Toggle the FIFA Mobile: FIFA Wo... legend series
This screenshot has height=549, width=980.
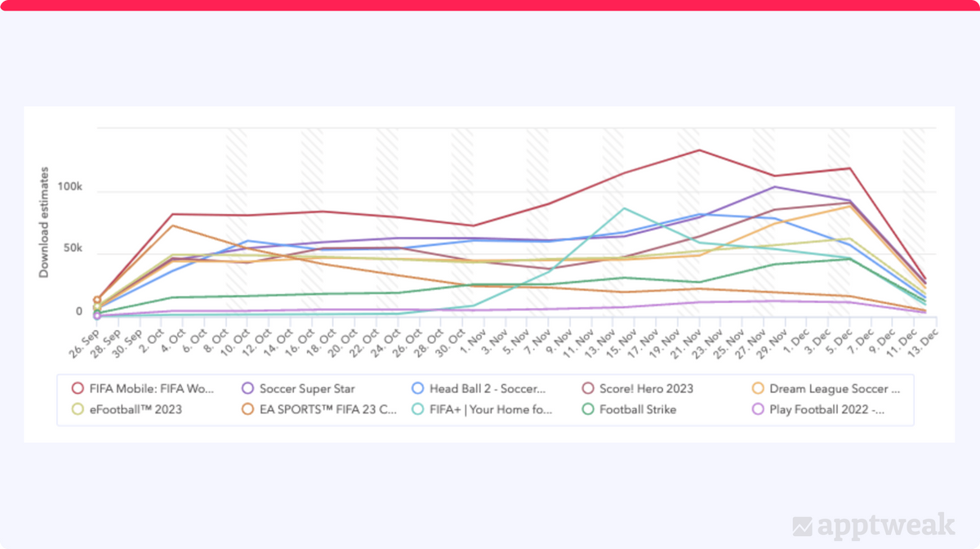tap(144, 389)
